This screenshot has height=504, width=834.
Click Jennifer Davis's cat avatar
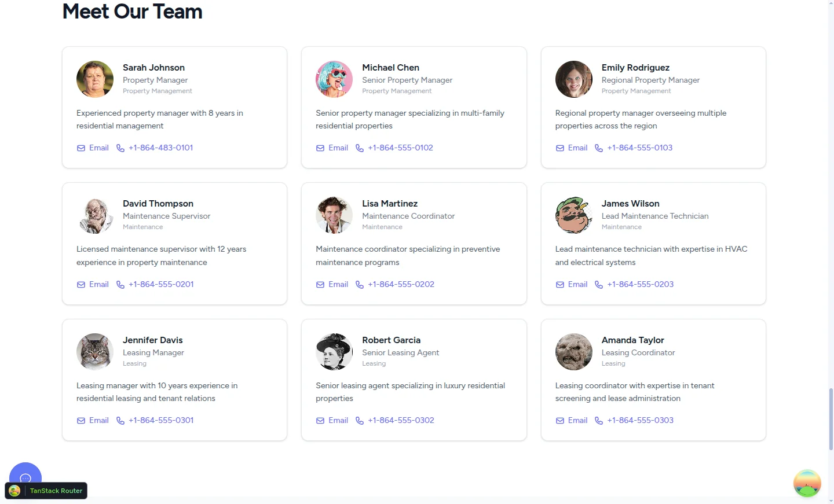coord(95,352)
